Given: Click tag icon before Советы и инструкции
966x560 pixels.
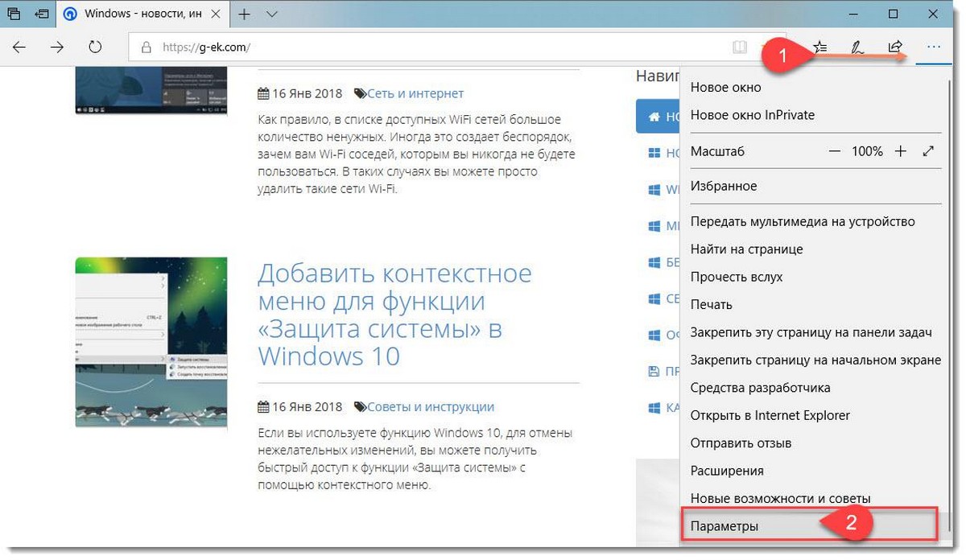Looking at the screenshot, I should click(x=361, y=407).
